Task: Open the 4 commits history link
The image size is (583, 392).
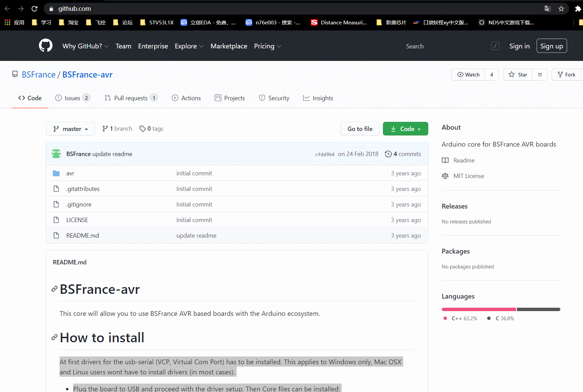Action: tap(403, 154)
